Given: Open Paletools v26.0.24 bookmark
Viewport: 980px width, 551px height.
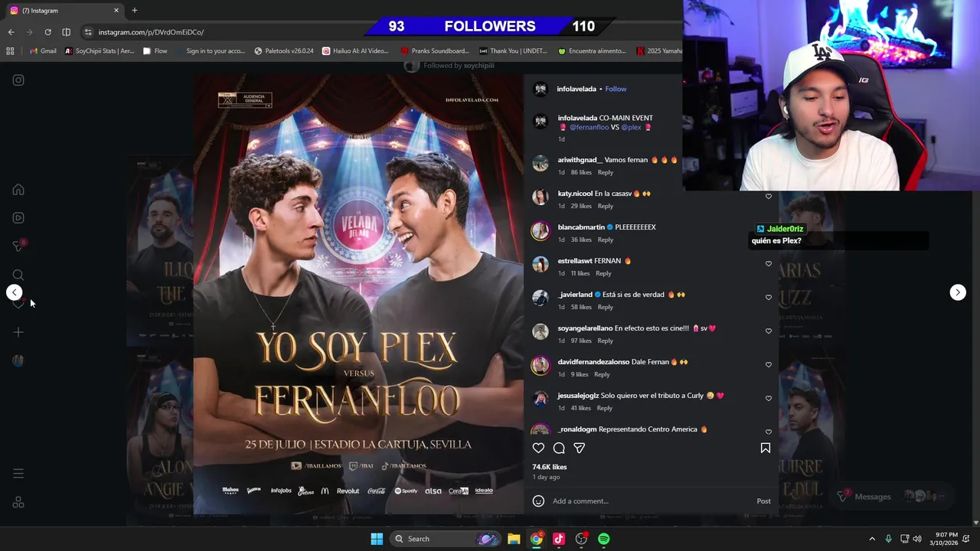Looking at the screenshot, I should click(x=284, y=51).
